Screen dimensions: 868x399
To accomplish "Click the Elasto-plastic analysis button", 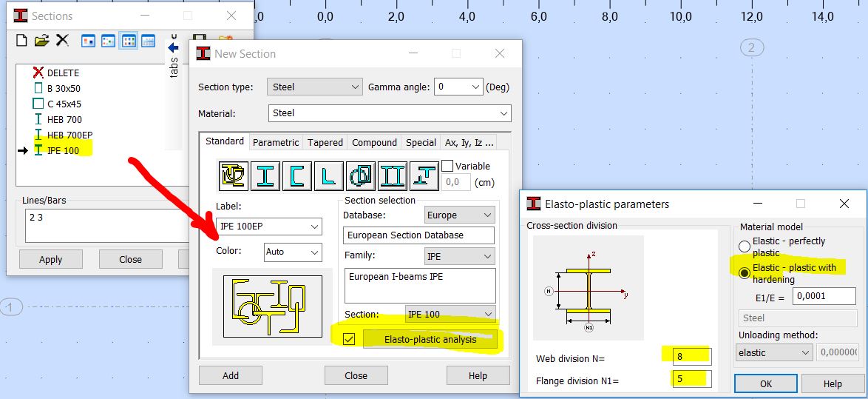I will (430, 339).
